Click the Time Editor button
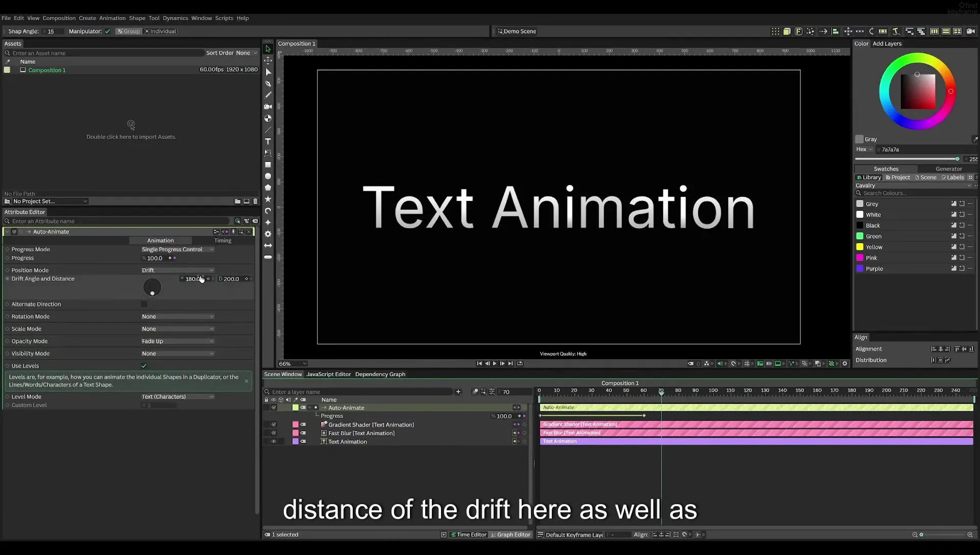 pos(469,535)
